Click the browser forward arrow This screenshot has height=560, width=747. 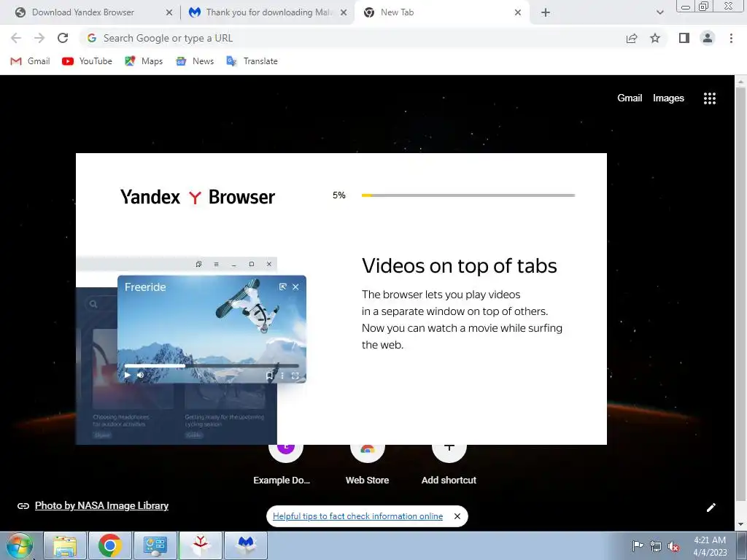[x=39, y=38]
